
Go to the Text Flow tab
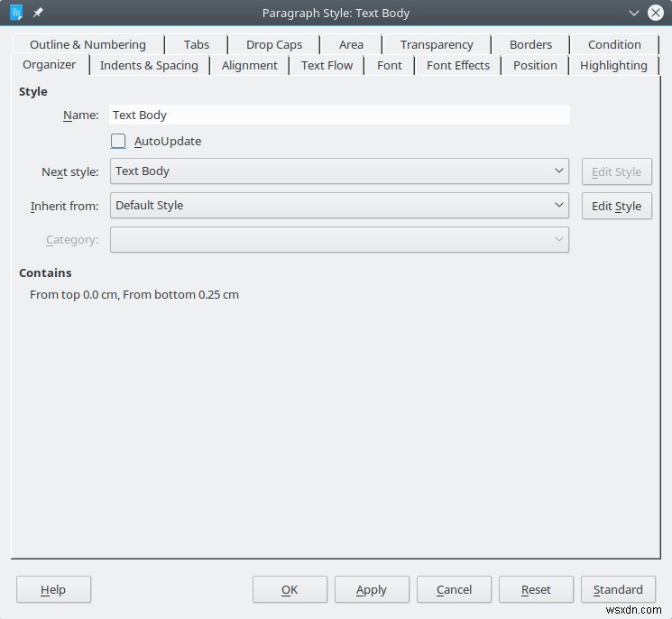327,65
